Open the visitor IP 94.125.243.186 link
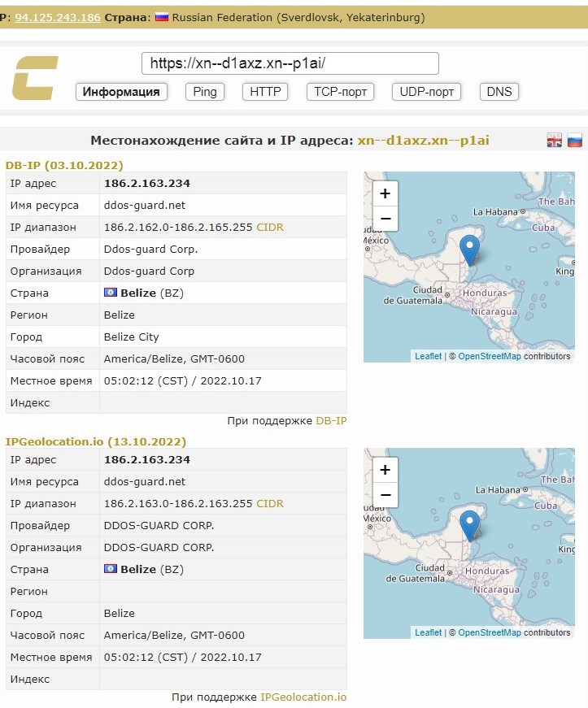Image resolution: width=588 pixels, height=708 pixels. (58, 16)
